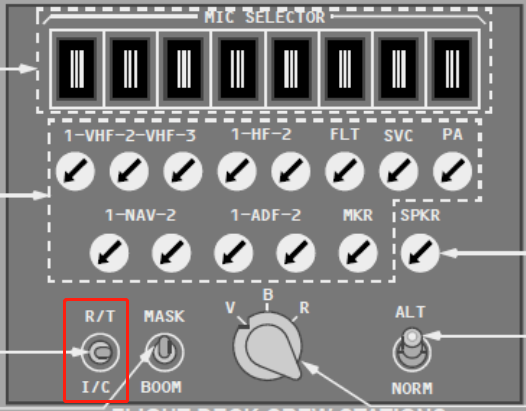
Task: Click the V filter position label
Action: (230, 307)
